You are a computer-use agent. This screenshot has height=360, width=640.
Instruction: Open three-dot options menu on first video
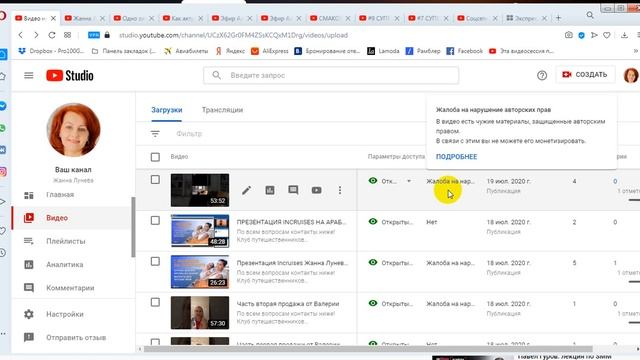pos(340,190)
